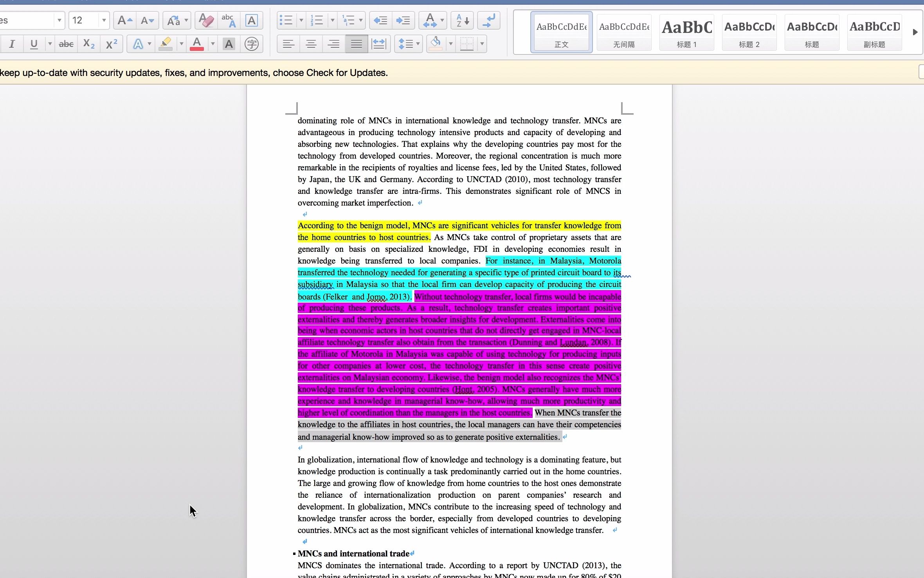Click the heading MNCs and international trade

click(353, 553)
